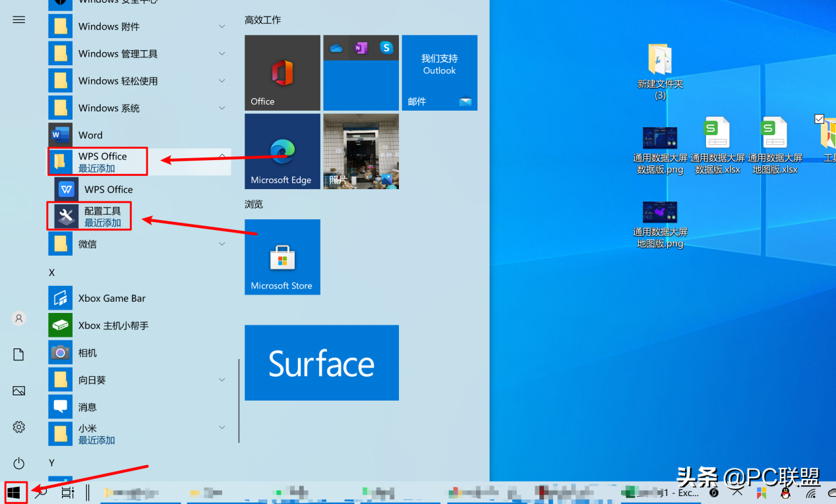Select 通用数据大屏地图版.xlsx desktop file
Screen dimensions: 836x504
775,146
